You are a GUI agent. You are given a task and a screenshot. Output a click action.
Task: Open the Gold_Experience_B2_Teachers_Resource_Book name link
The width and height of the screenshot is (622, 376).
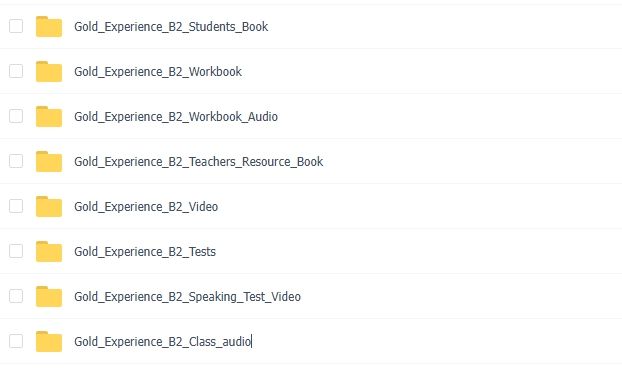(198, 162)
